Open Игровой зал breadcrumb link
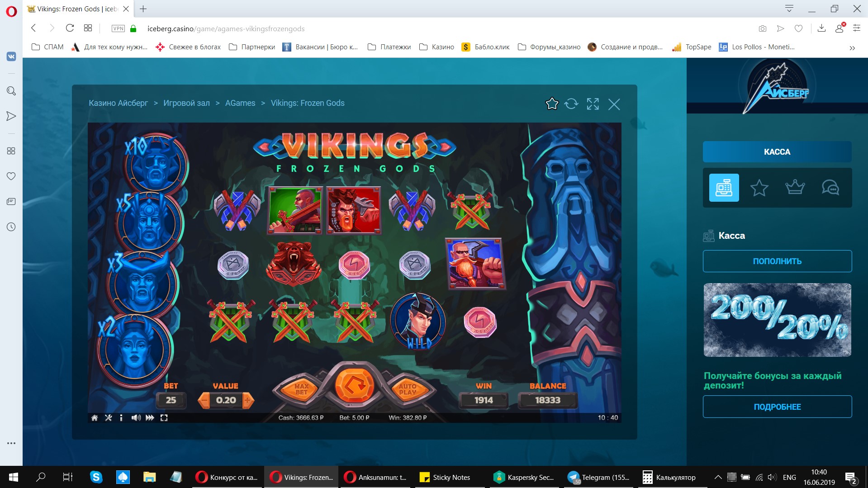The width and height of the screenshot is (868, 488). point(186,103)
